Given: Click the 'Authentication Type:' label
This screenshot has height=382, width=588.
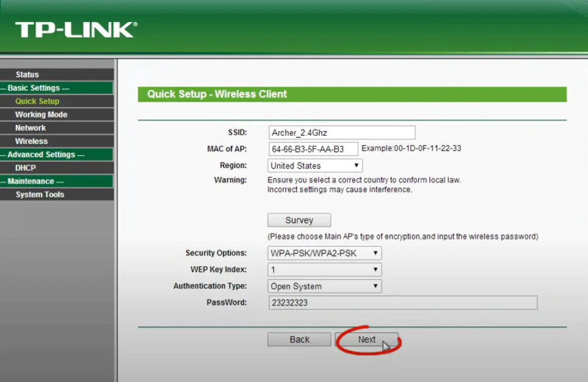Looking at the screenshot, I should pyautogui.click(x=210, y=286).
